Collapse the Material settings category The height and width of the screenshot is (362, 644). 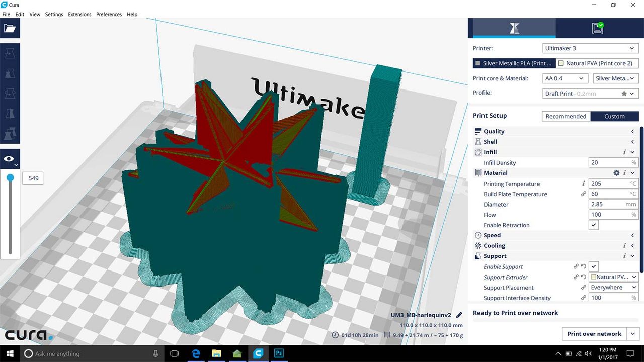556,173
